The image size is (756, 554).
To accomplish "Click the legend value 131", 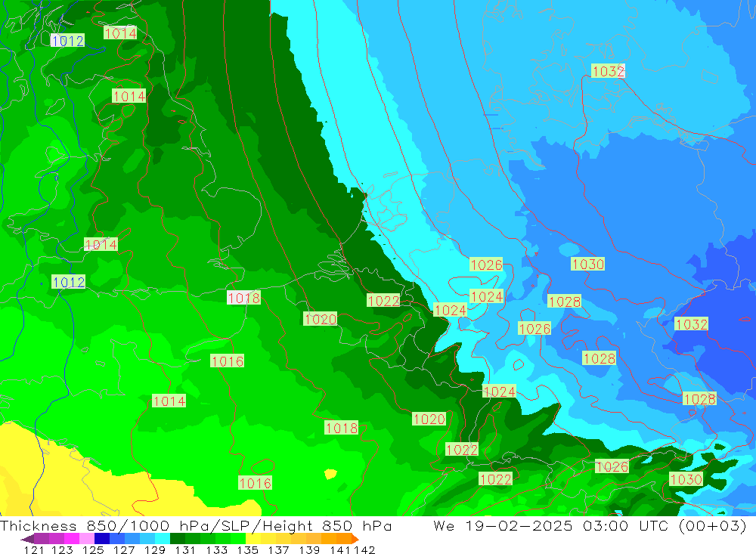I will [x=185, y=549].
